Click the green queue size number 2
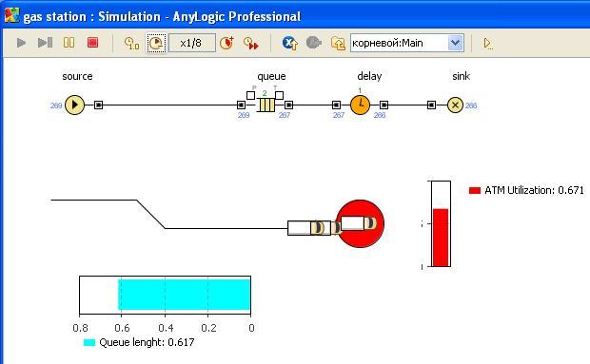Viewport: 590px width, 364px height. click(265, 93)
